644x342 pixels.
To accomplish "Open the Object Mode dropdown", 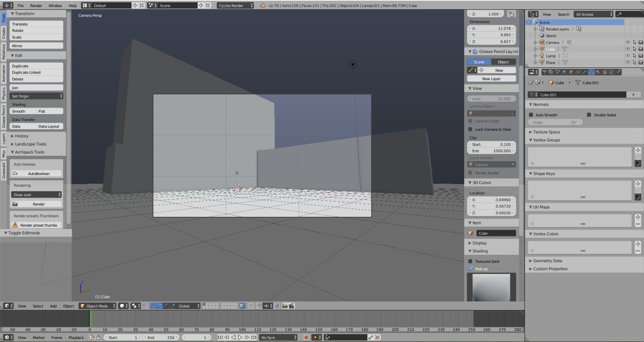I will [97, 306].
